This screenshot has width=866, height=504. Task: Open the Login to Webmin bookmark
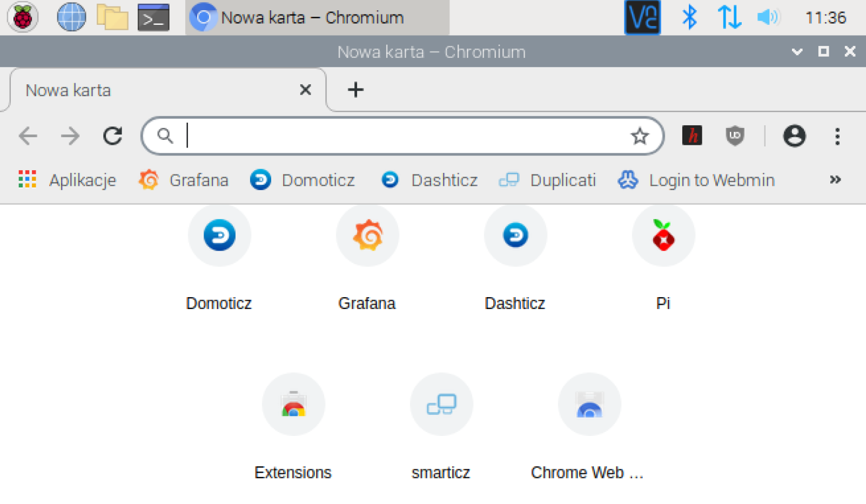(696, 180)
